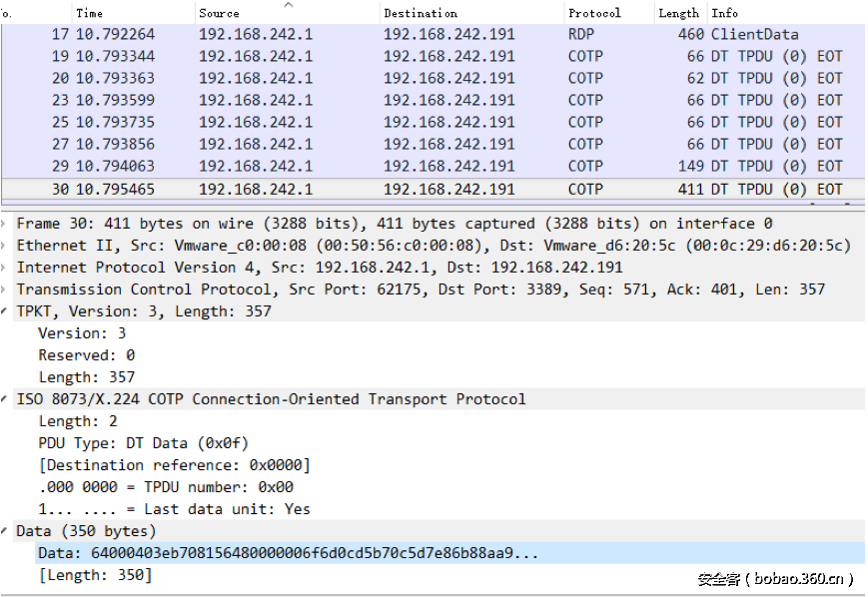Viewport: 868px width, 597px height.
Task: Collapse the TPKT section
Action: pyautogui.click(x=6, y=311)
